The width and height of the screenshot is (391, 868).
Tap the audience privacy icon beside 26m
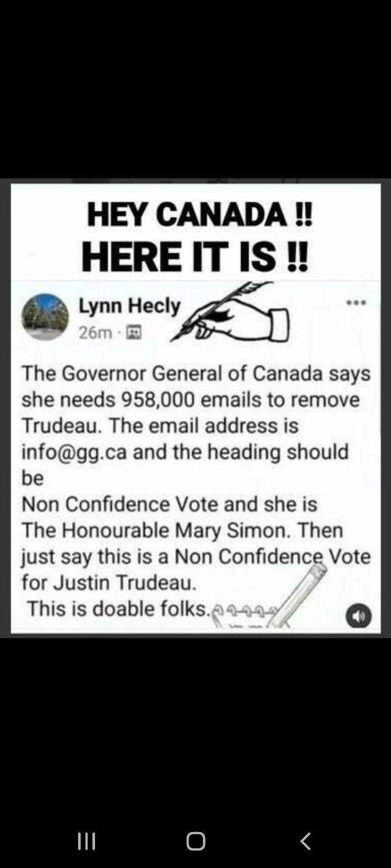click(134, 332)
